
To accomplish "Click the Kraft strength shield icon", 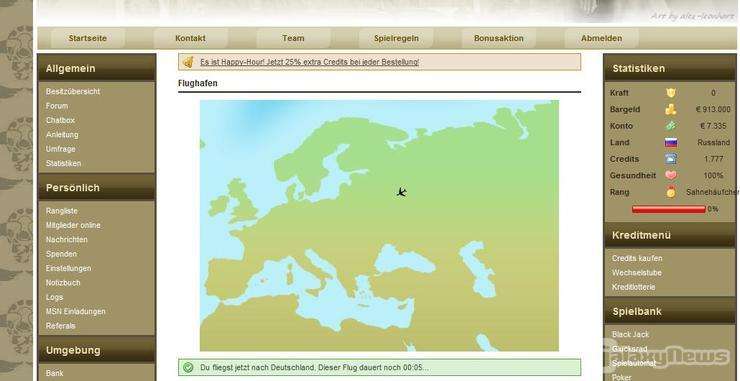I will pyautogui.click(x=671, y=93).
